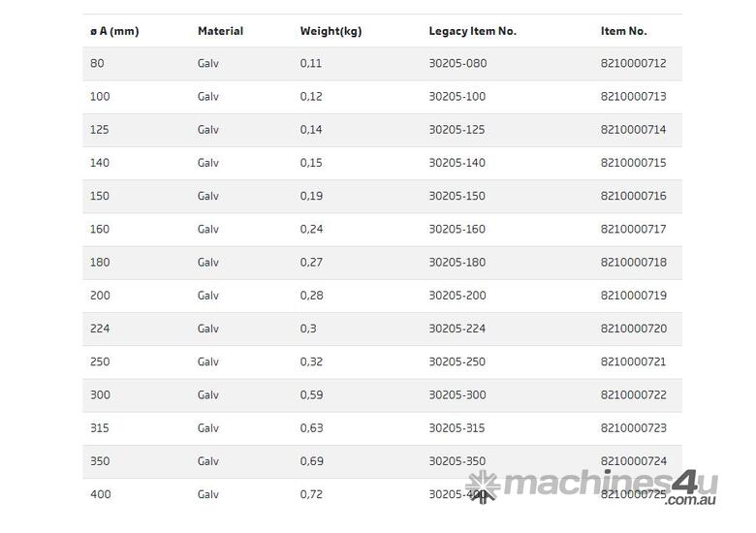
Task: Select item number 8210000715
Action: (x=633, y=163)
